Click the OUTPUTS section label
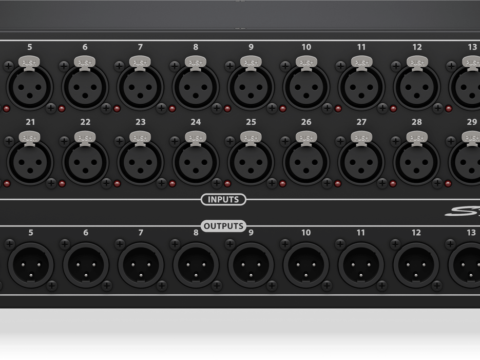The image size is (480, 360). coord(224,226)
